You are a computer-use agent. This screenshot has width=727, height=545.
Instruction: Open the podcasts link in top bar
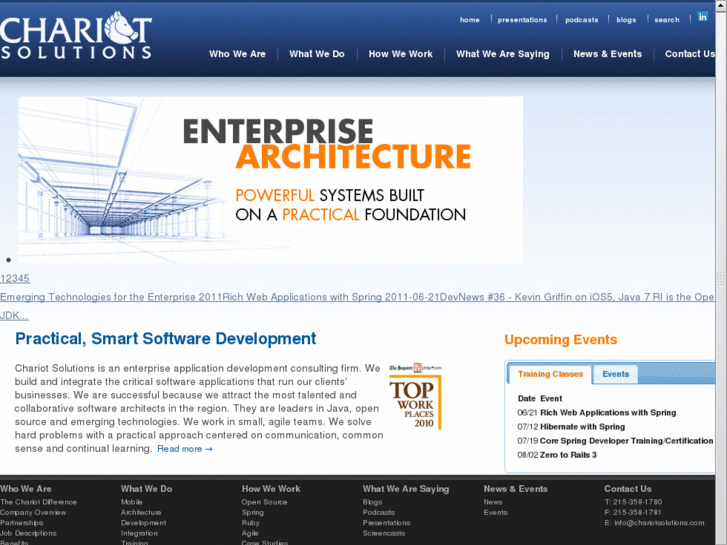[x=581, y=20]
